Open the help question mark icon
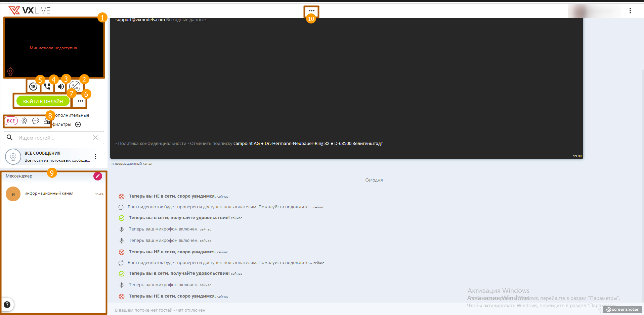The height and width of the screenshot is (315, 644). (x=7, y=305)
